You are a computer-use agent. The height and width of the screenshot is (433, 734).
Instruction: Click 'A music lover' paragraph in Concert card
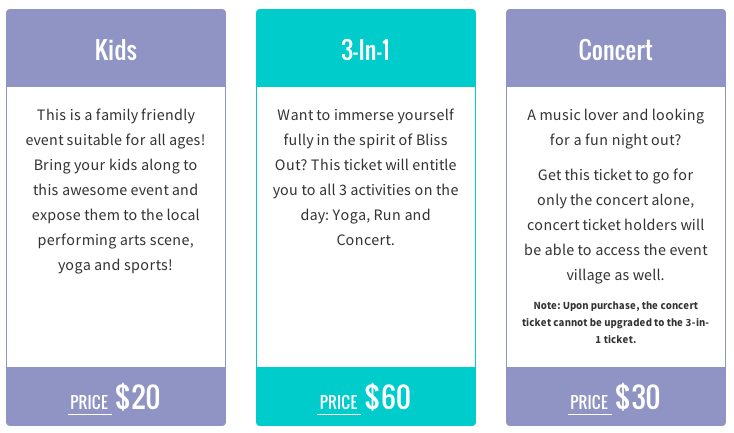click(615, 128)
